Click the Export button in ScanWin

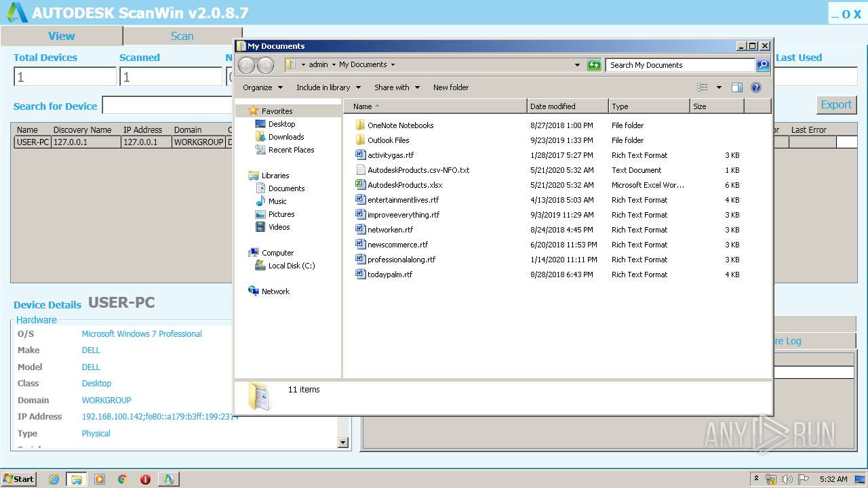click(x=836, y=105)
